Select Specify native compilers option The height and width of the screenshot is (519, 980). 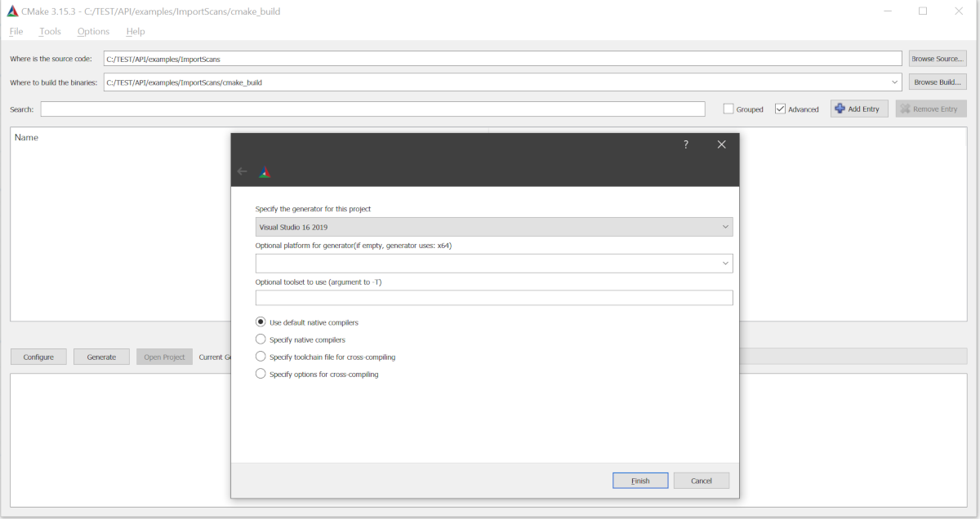tap(261, 339)
